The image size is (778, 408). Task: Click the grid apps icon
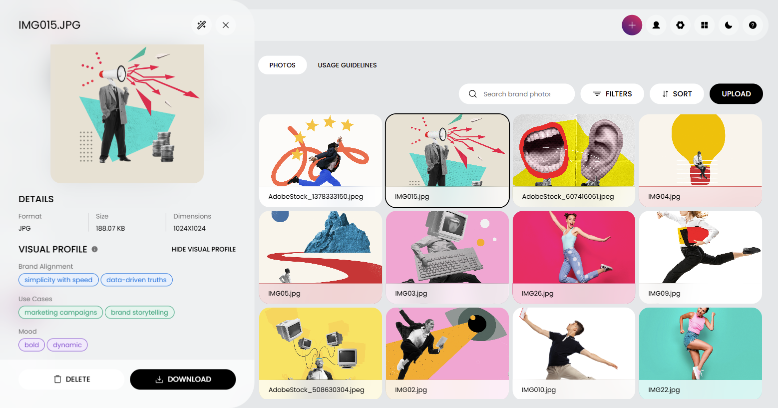[704, 25]
